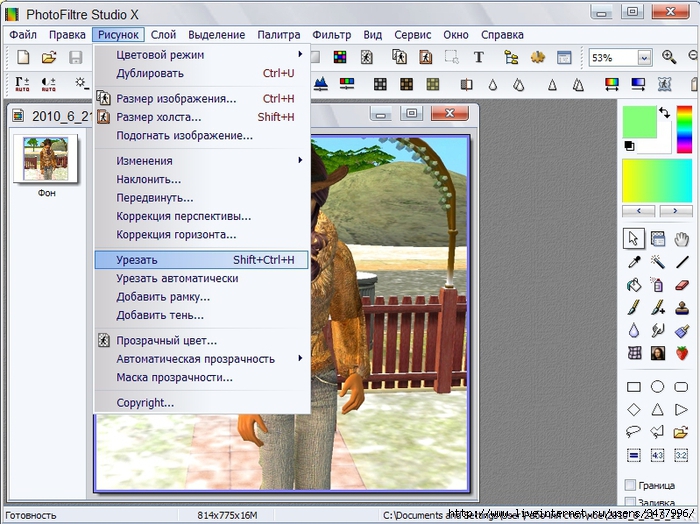Choose Copyright menu item
The height and width of the screenshot is (524, 700).
point(201,403)
